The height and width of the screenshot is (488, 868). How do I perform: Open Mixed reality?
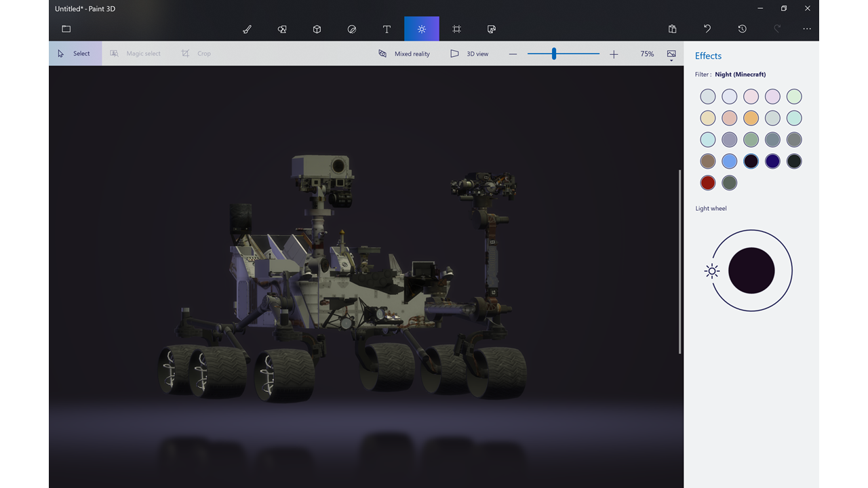coord(404,54)
